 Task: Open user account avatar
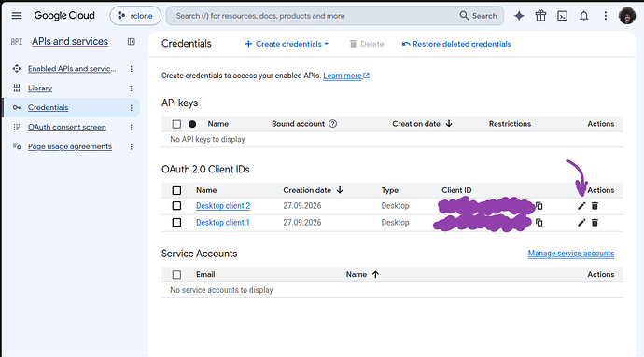click(627, 16)
